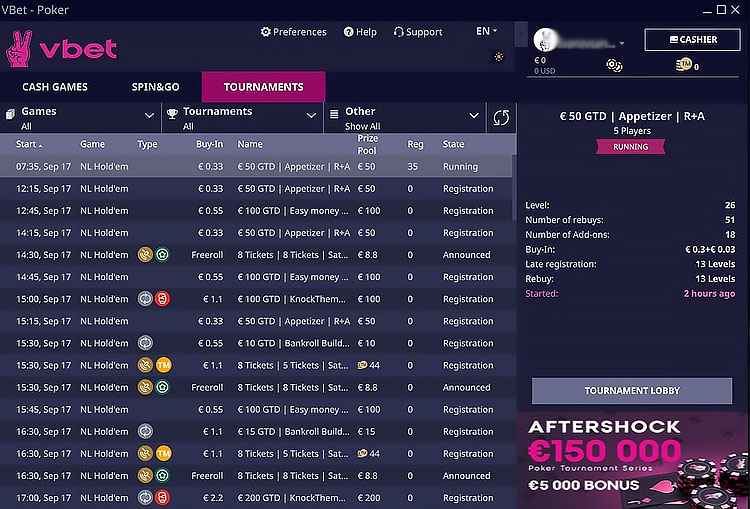Click red knockout icon on 17:00 tournament
Image resolution: width=750 pixels, height=509 pixels.
coord(162,498)
